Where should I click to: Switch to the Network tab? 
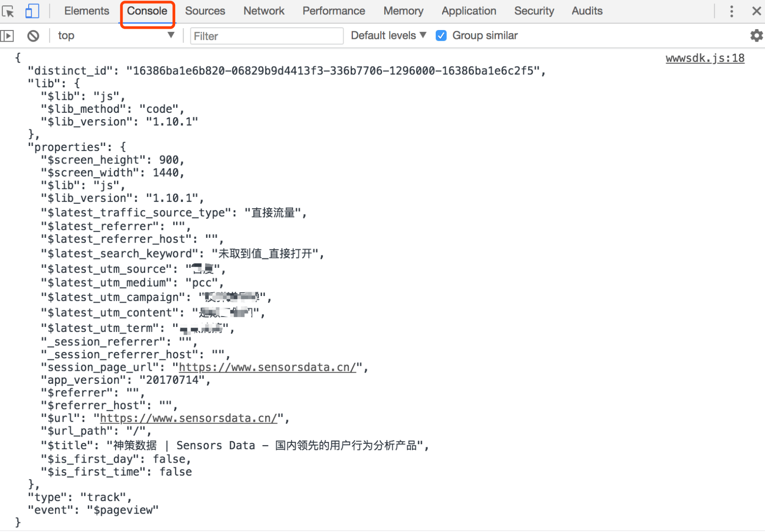click(264, 11)
